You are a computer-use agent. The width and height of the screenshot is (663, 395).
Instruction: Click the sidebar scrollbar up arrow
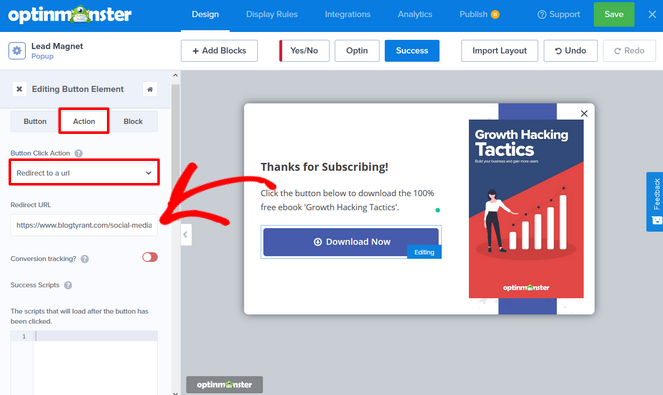tap(175, 76)
